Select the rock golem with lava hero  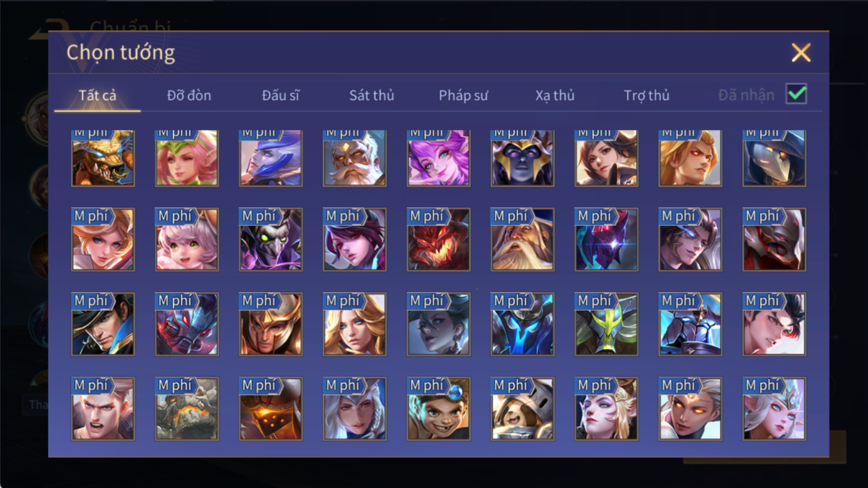[187, 409]
